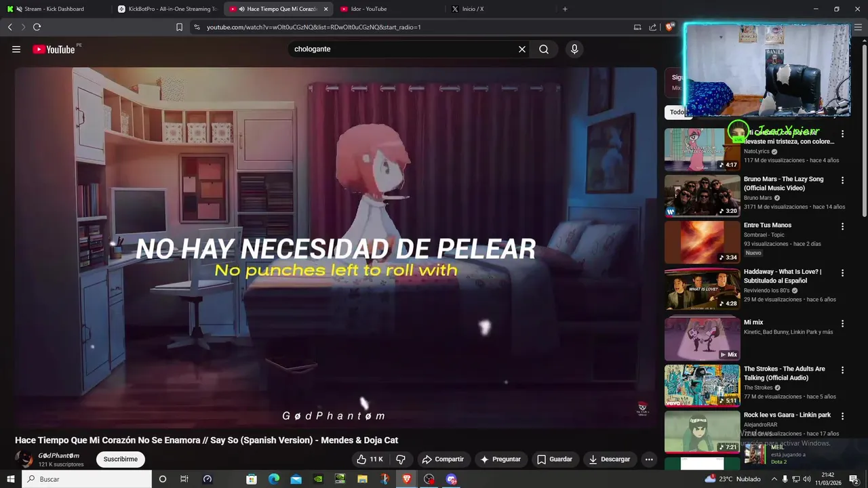Open the Brave main menu icon

pos(857,27)
